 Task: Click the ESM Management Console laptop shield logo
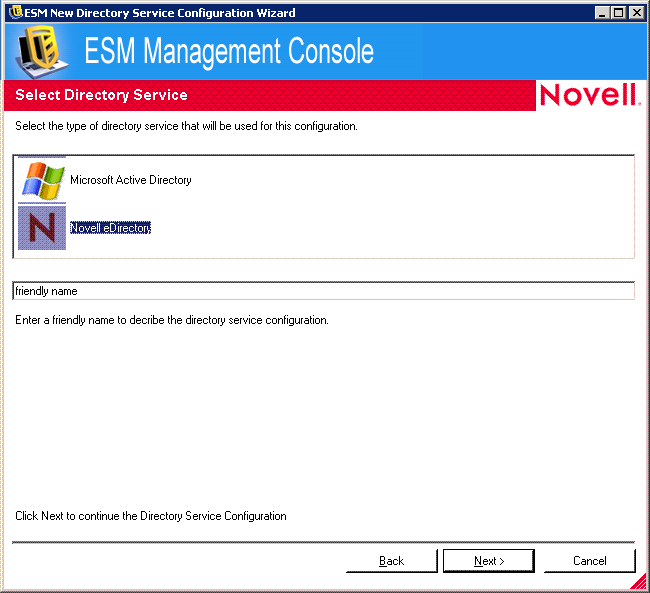coord(41,51)
